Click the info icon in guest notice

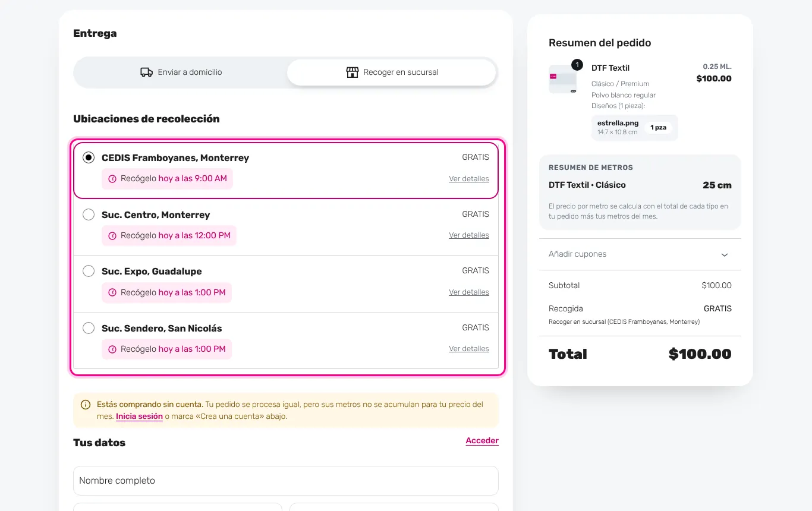[86, 405]
